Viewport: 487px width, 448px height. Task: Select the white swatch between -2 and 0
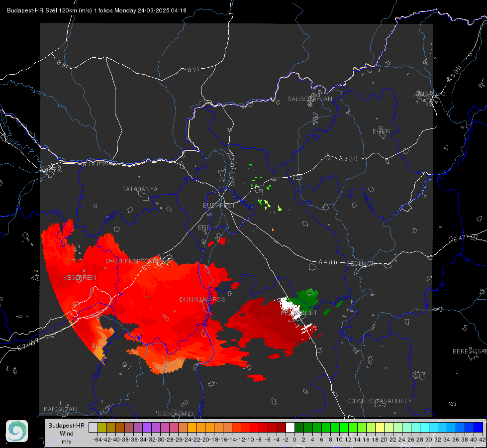[290, 427]
